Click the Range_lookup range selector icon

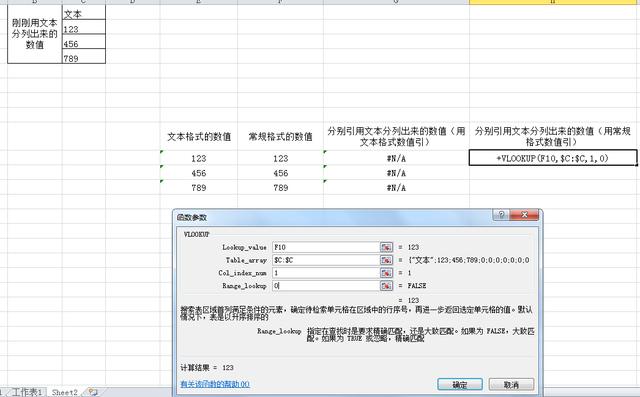tap(386, 286)
